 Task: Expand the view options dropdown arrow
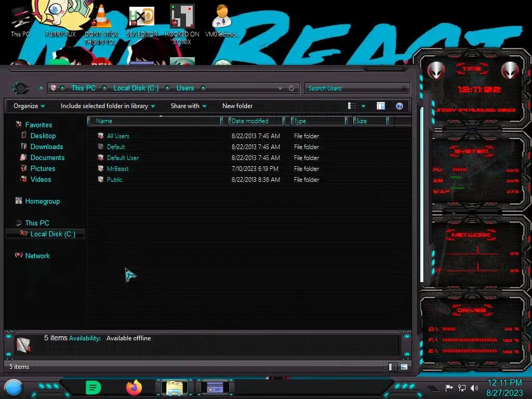[x=363, y=106]
